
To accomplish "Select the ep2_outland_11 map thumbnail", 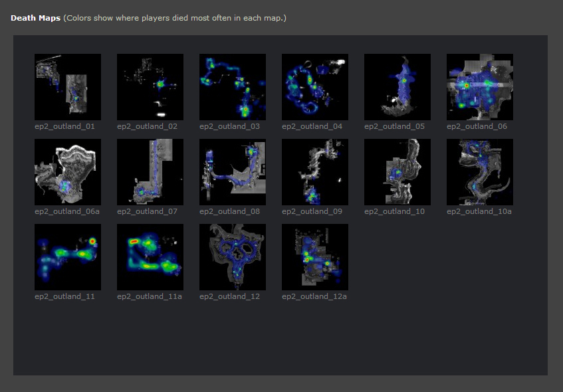I will coord(68,257).
